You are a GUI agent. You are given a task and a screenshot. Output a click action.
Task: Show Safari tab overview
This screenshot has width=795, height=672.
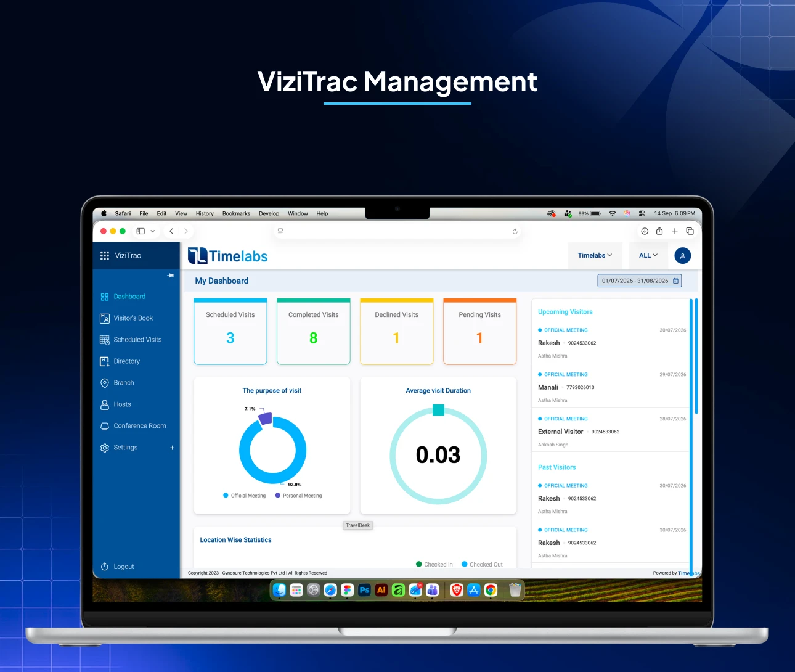tap(690, 231)
